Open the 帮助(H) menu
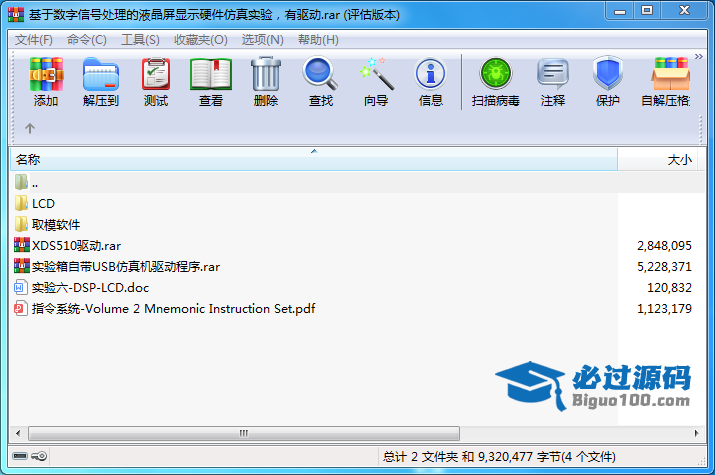The image size is (715, 475). (318, 40)
